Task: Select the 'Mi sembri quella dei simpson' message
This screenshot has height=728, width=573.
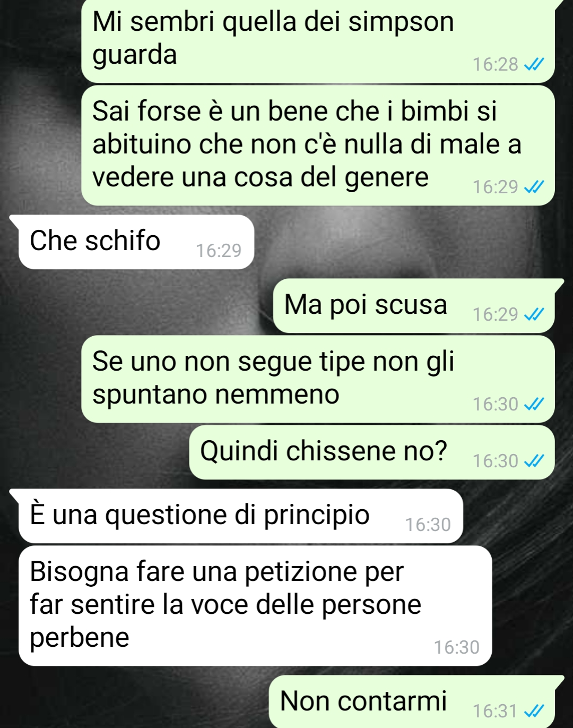Action: coord(318,41)
